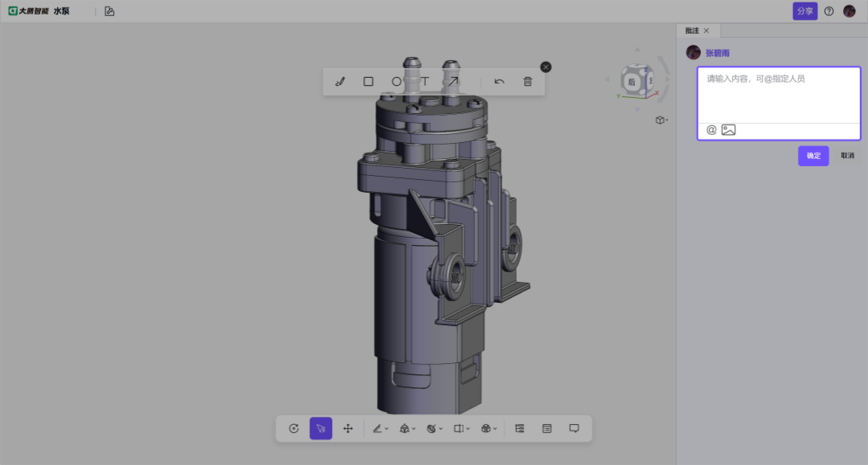Undo the last annotation
The height and width of the screenshot is (465, 868).
click(x=498, y=81)
